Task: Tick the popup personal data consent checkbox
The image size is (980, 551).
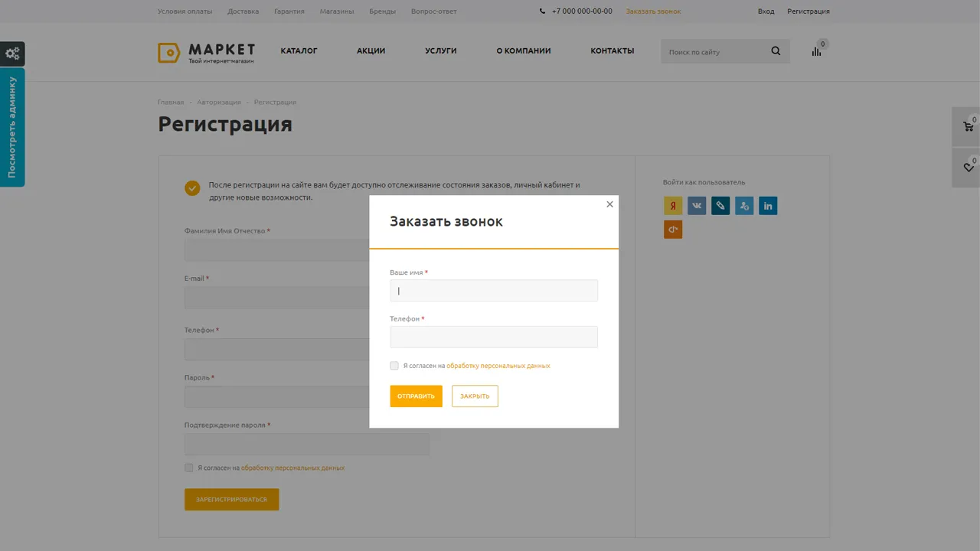Action: coord(394,366)
